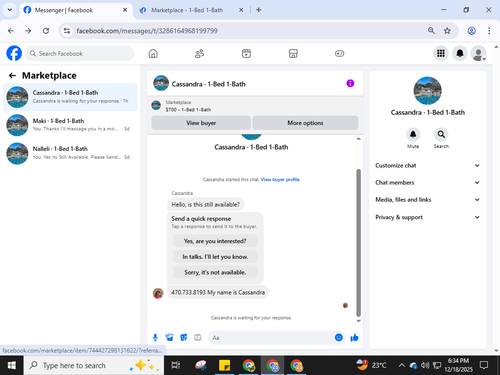500x375 pixels.
Task: Send quick reply In talks. I'll let you know.
Action: point(215,257)
